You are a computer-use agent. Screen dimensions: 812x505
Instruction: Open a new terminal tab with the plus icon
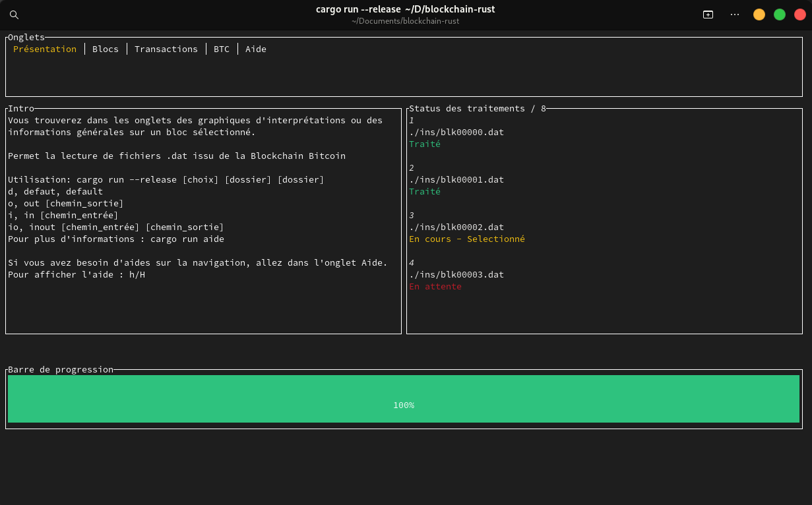click(708, 14)
